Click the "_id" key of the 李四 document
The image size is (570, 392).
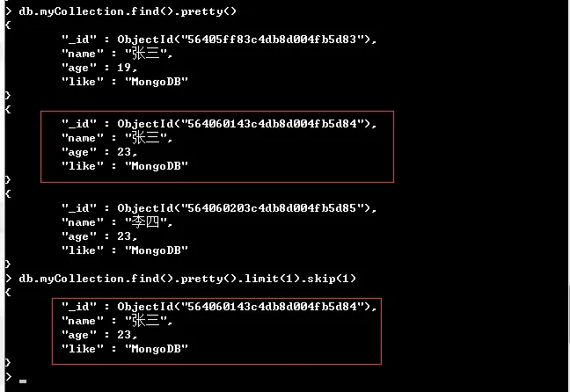(x=79, y=208)
